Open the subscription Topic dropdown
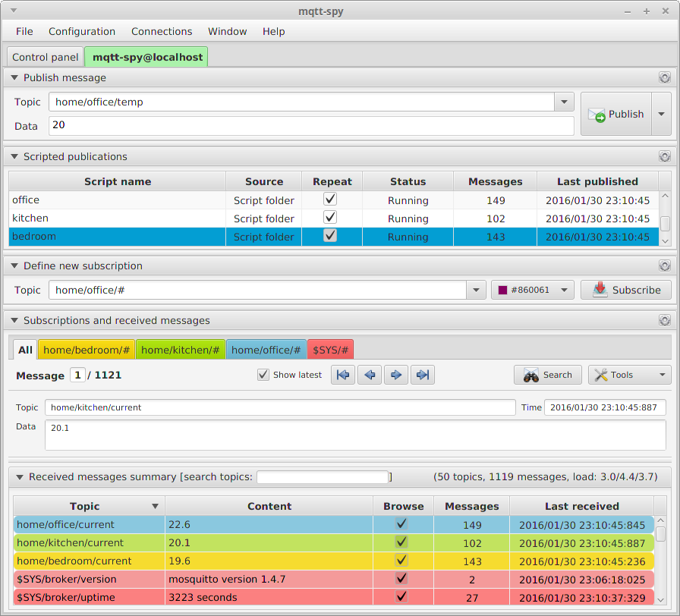The width and height of the screenshot is (680, 616). (x=476, y=290)
